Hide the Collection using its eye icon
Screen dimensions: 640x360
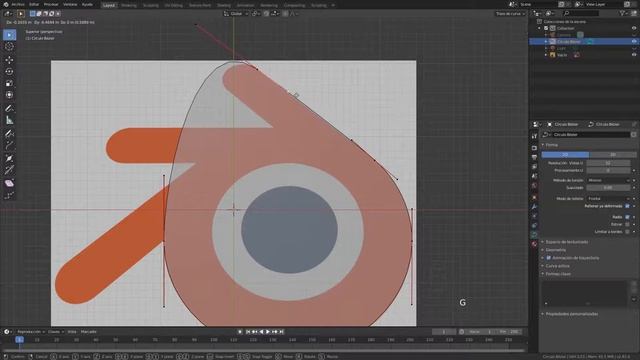coord(634,28)
